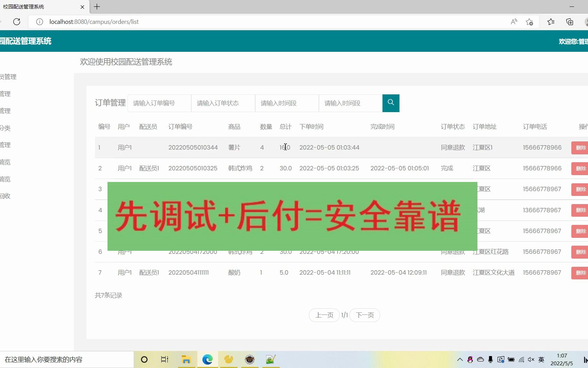Click the Read aloud icon in the address bar
The height and width of the screenshot is (368, 588).
tap(514, 21)
